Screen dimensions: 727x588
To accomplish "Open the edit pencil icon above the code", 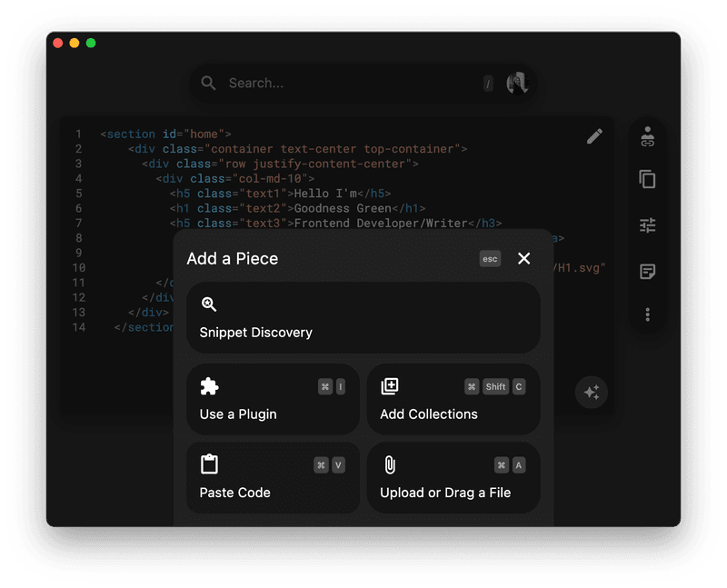I will [595, 135].
